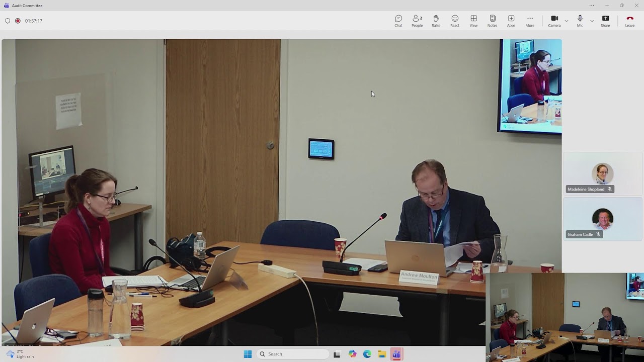Open Microsoft Edge from the taskbar
The height and width of the screenshot is (362, 644).
[x=367, y=354]
